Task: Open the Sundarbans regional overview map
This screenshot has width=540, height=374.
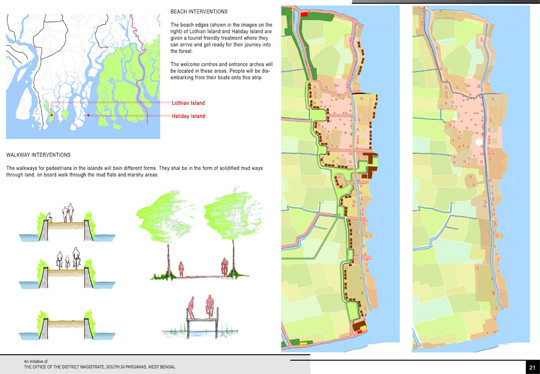Action: click(x=83, y=76)
